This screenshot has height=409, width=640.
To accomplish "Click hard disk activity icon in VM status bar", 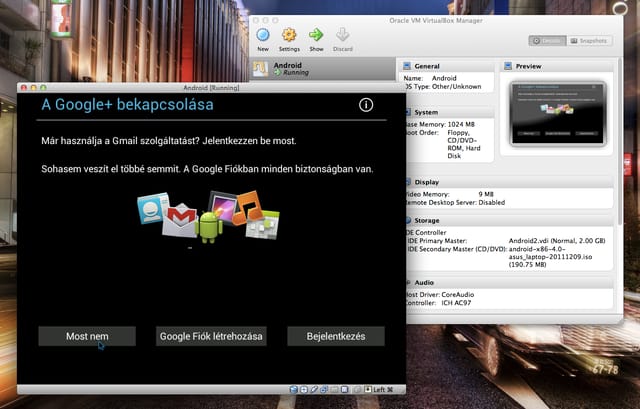I will (x=294, y=389).
